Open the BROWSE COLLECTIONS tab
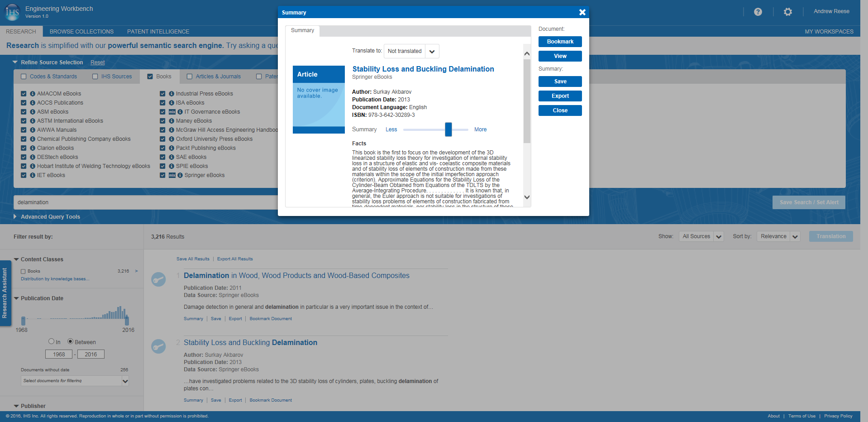The image size is (868, 422). click(81, 31)
